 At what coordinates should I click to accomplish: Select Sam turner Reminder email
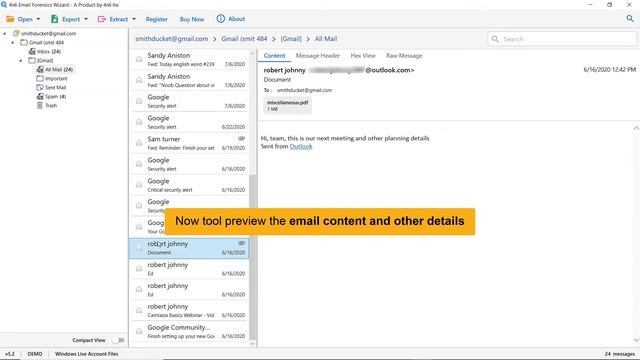point(189,143)
